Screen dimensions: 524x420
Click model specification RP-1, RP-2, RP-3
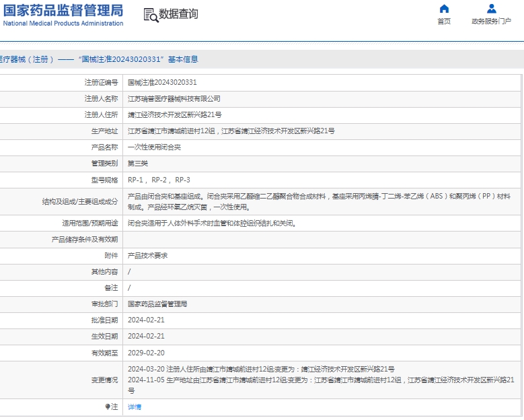click(x=159, y=180)
